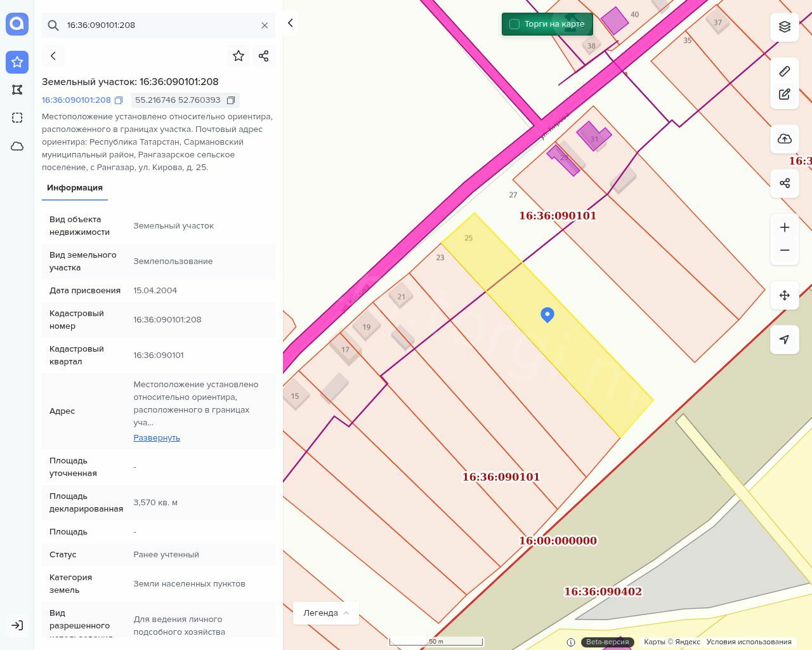
Task: Switch to the Информация tab
Action: point(75,188)
